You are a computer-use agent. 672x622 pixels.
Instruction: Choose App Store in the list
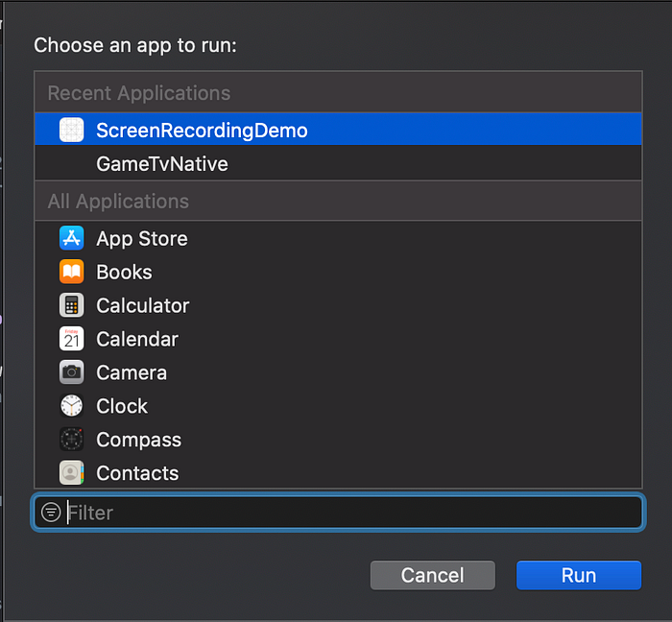pos(338,238)
